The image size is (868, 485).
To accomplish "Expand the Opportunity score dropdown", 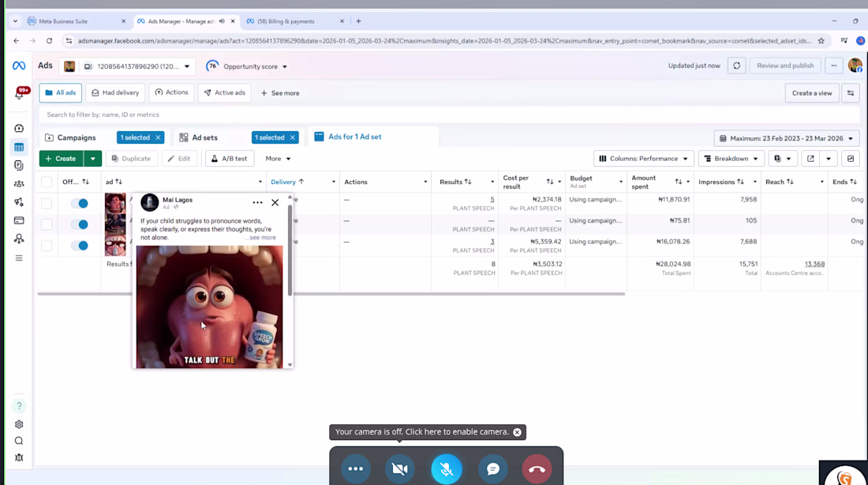I will click(247, 66).
